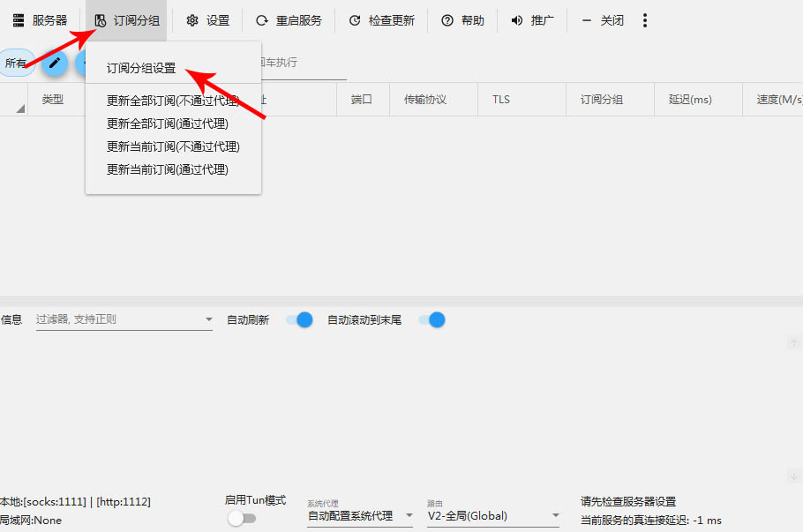Screen dimensions: 803x532
Task: Select the 所有 group tab
Action: pos(16,64)
